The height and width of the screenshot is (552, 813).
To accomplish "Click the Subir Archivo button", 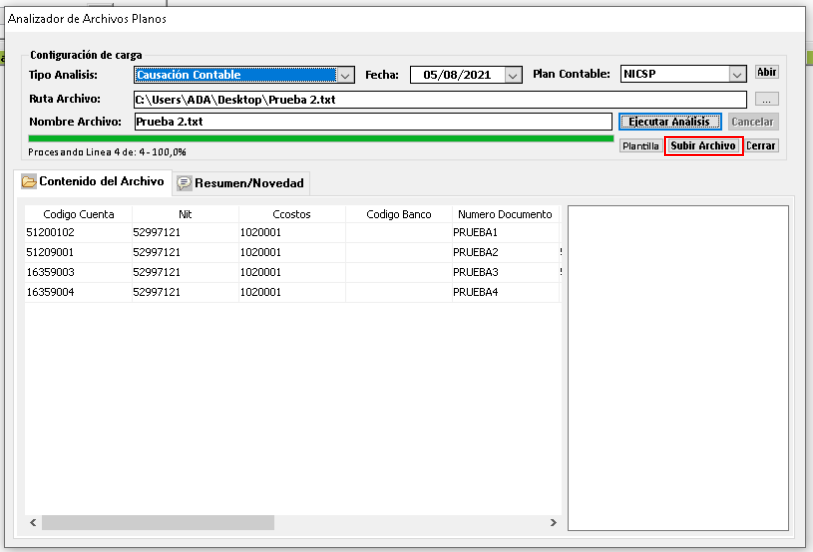I will point(703,146).
